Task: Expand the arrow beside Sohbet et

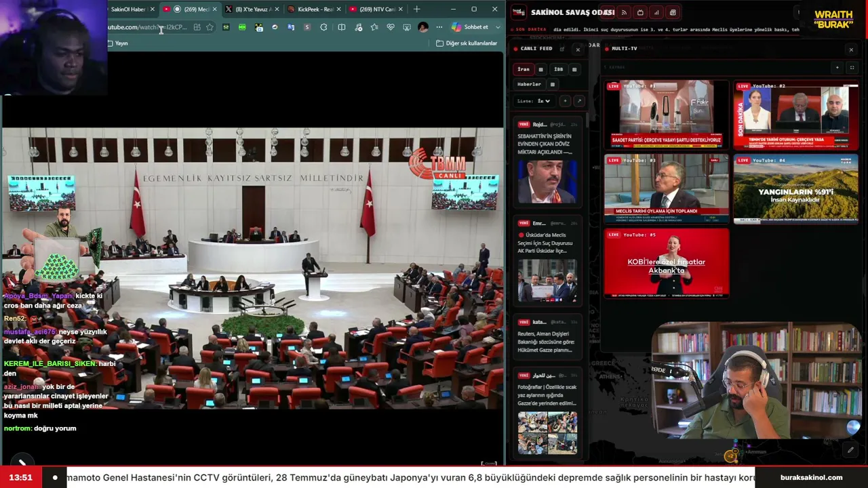Action: coord(498,27)
